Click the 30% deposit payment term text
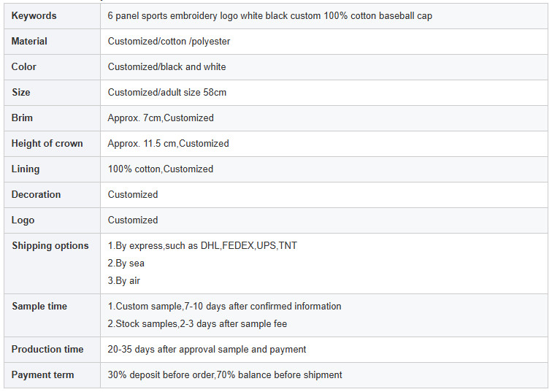 point(225,375)
